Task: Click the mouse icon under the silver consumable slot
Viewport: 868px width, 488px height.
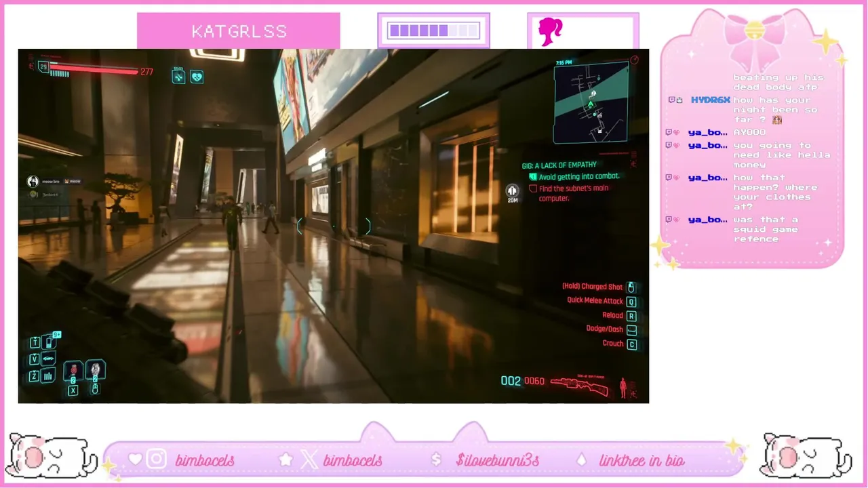Action: (95, 389)
